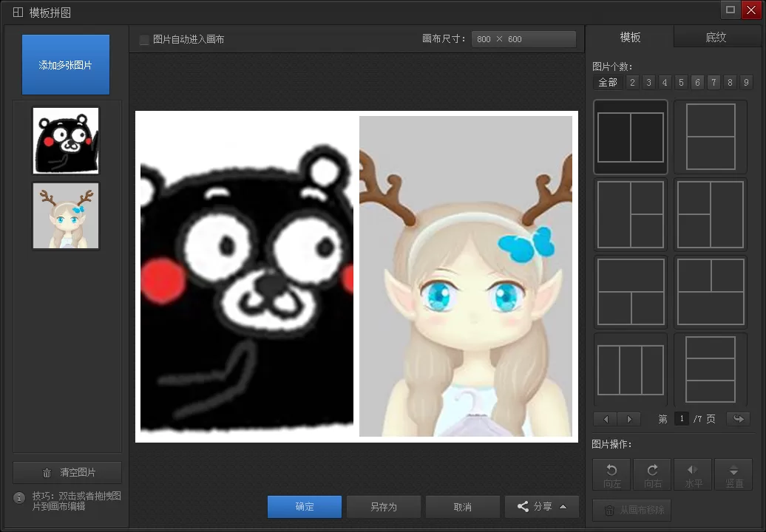Click 清空图片 to clear images
Screen dimensions: 766x532
click(67, 472)
